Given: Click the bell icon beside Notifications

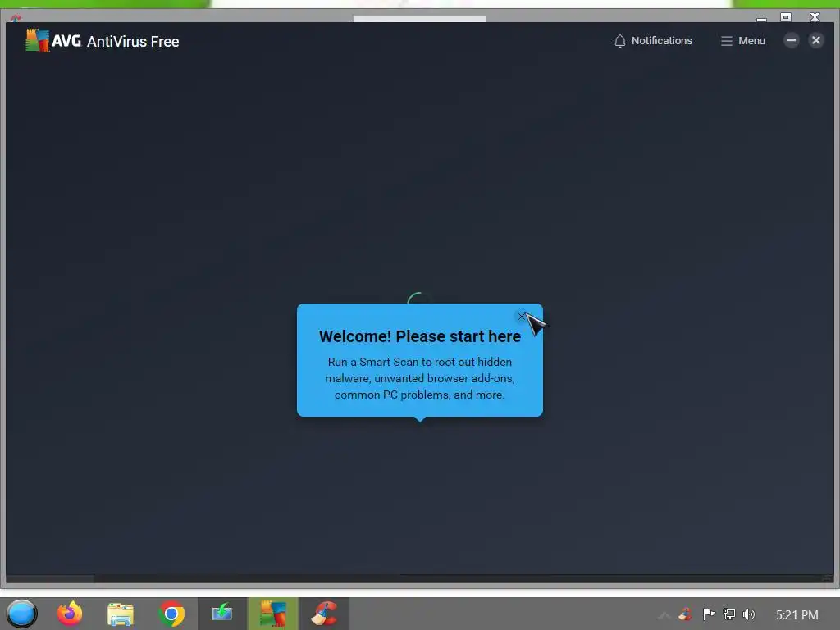Looking at the screenshot, I should click(x=620, y=41).
